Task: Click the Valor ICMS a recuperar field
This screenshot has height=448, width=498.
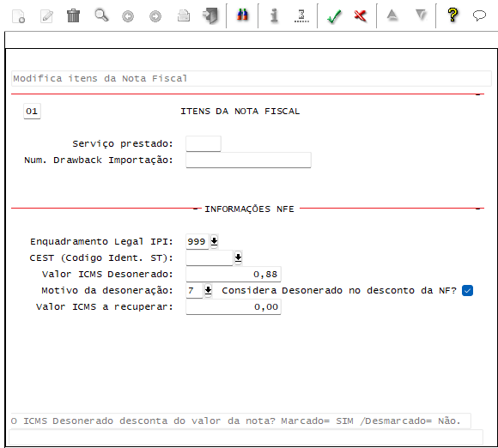Action: tap(234, 307)
